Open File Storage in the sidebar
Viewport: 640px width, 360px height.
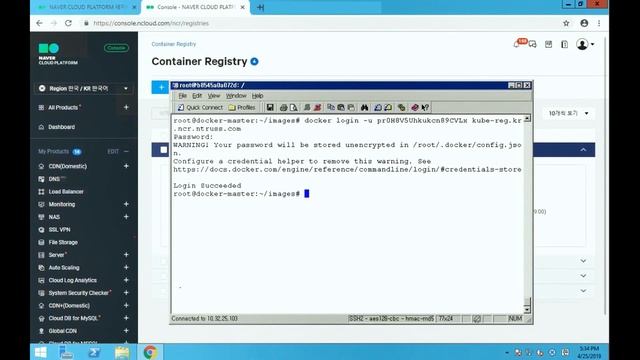63,242
